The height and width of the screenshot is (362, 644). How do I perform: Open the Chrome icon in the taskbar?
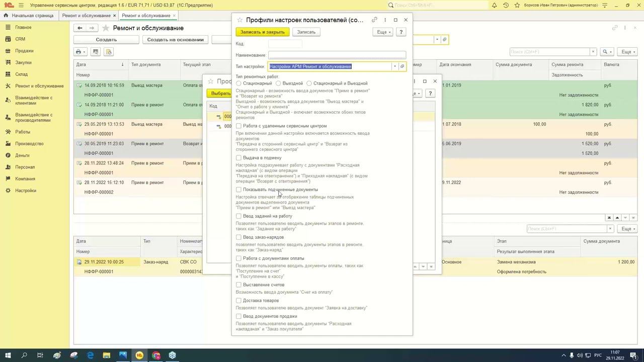click(156, 355)
